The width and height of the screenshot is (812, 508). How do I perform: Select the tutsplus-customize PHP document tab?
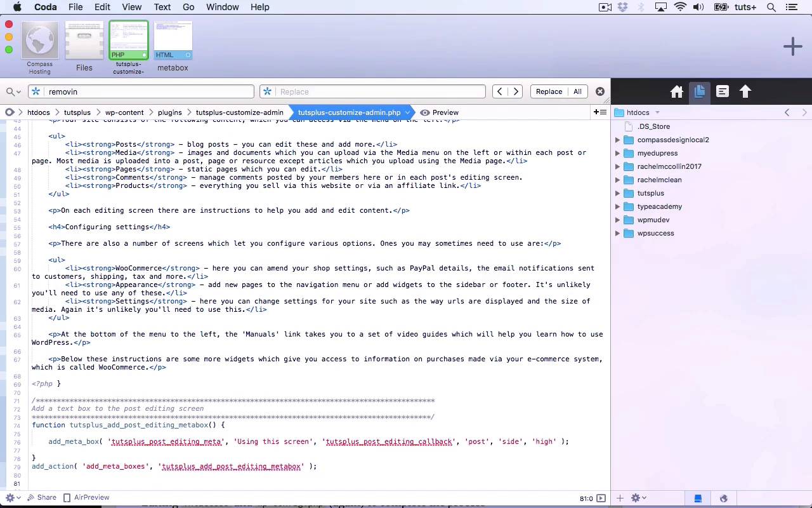pos(129,48)
